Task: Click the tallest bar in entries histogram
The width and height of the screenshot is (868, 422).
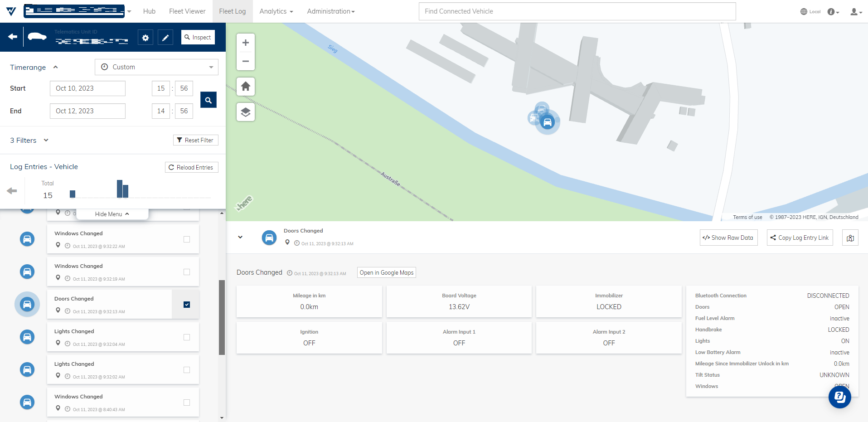Action: pyautogui.click(x=120, y=189)
